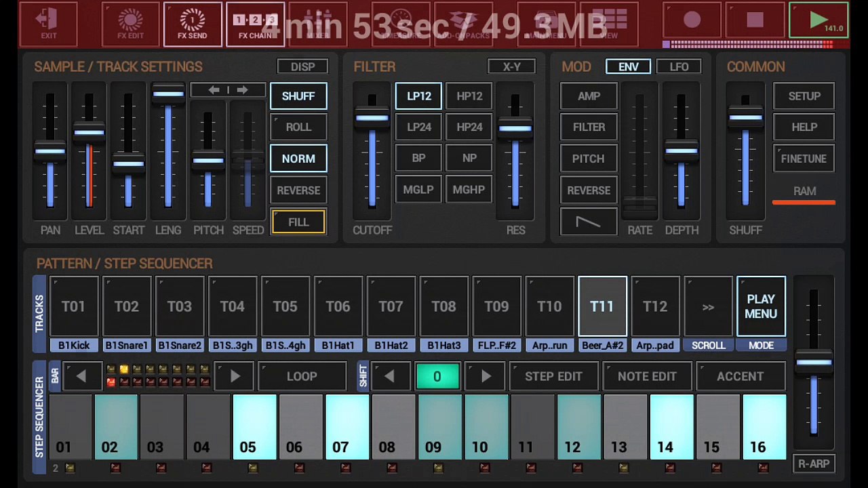Open the X-Y filter pad button
This screenshot has height=488, width=868.
point(512,66)
